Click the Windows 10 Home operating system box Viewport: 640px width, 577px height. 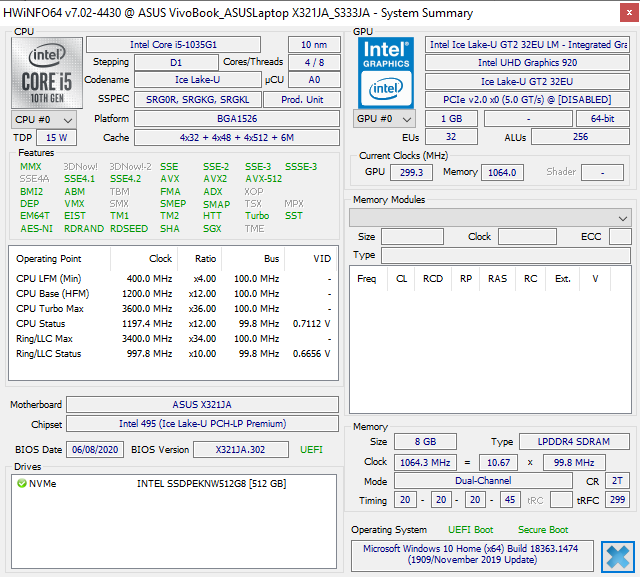click(472, 555)
